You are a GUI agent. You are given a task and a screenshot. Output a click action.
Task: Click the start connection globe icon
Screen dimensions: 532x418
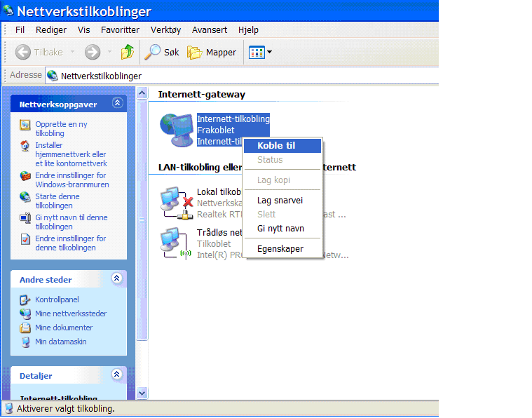pos(25,197)
